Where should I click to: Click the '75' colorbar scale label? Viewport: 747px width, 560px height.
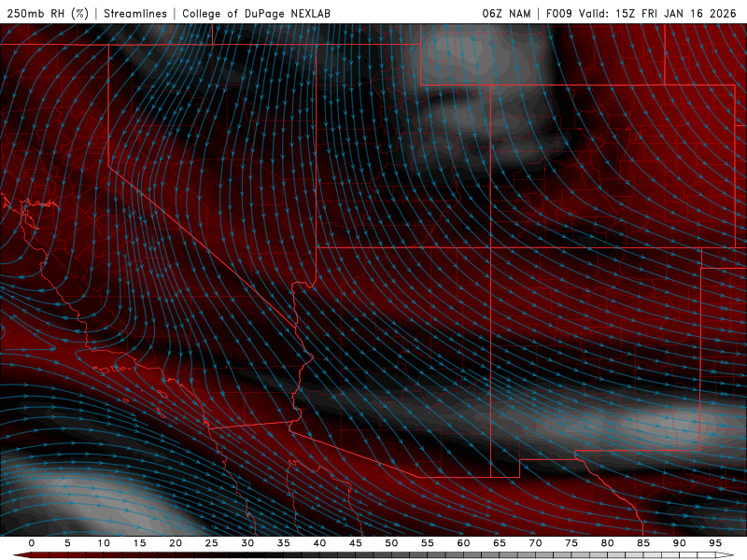click(571, 543)
